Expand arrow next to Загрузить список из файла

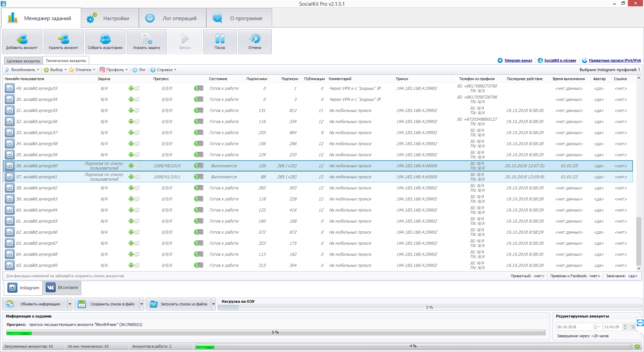coord(213,304)
